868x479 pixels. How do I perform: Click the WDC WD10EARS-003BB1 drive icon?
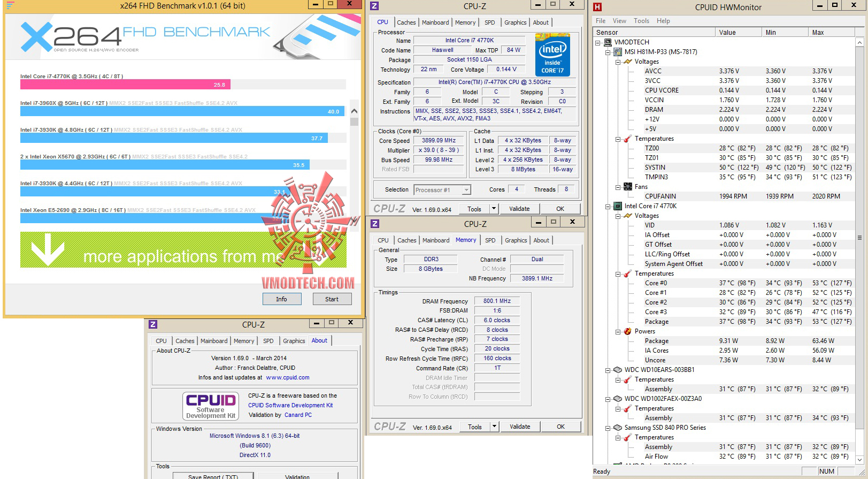pos(618,370)
